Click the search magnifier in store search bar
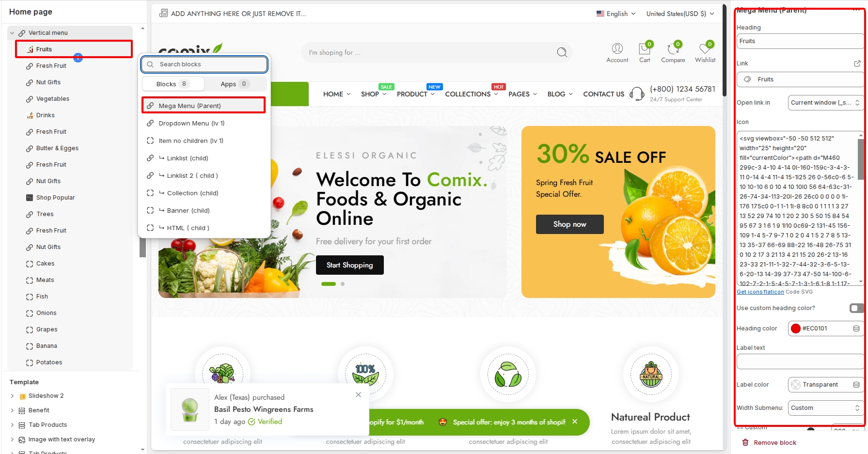This screenshot has height=454, width=868. 562,52
